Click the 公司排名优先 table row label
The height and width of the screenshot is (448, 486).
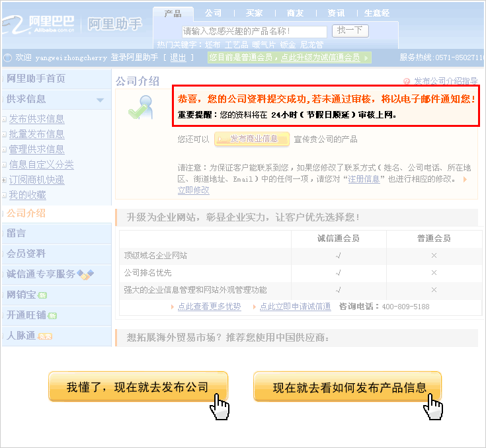[147, 273]
